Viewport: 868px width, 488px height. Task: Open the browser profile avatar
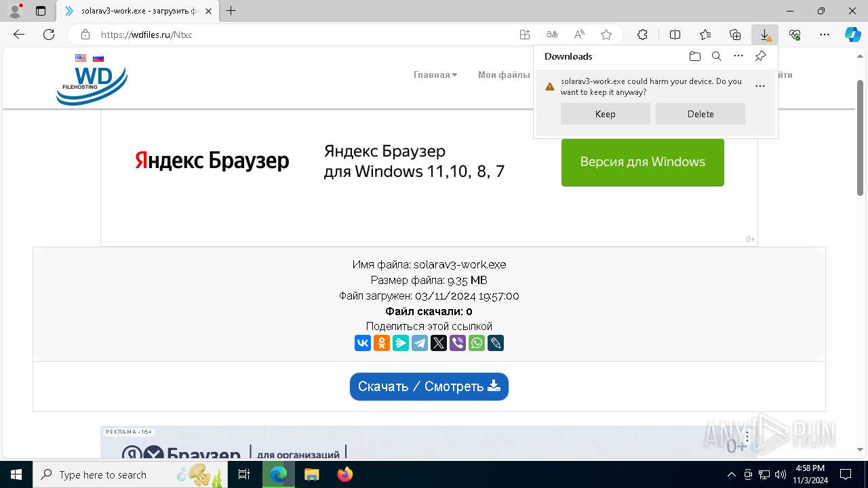[14, 11]
